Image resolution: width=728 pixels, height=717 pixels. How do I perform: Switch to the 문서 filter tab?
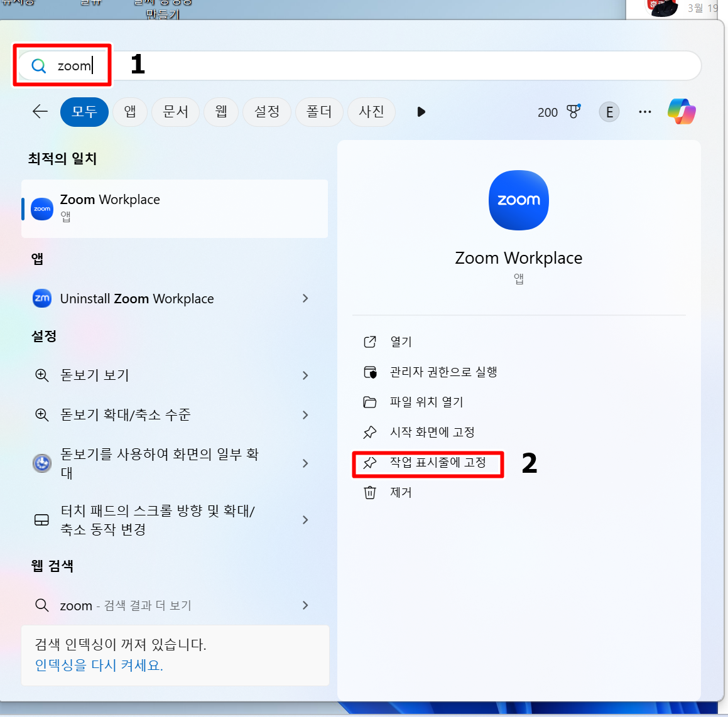click(x=175, y=112)
